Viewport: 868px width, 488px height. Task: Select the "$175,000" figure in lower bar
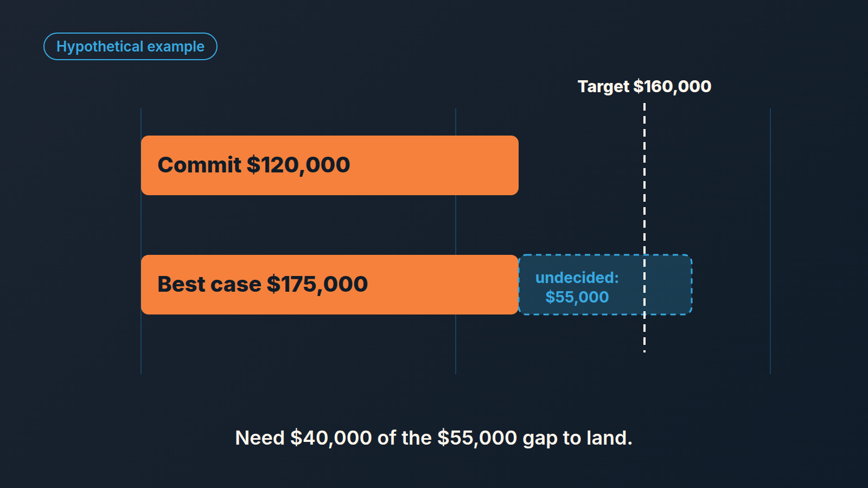pos(317,285)
